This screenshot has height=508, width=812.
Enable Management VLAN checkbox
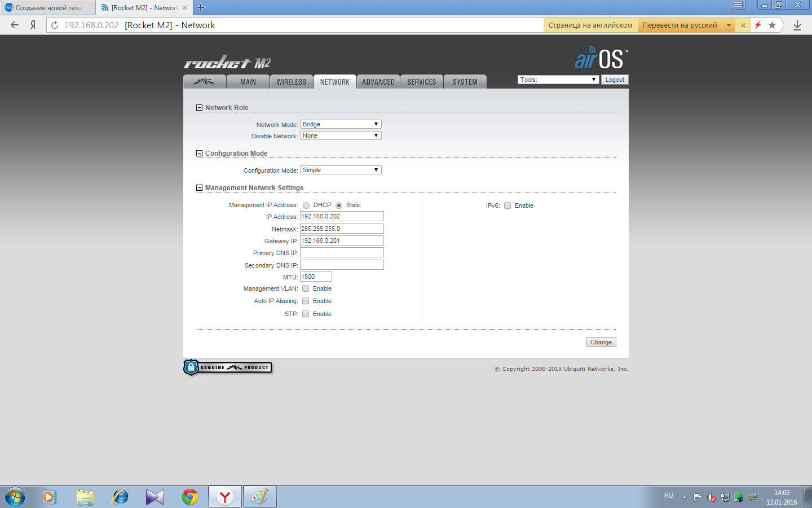[306, 288]
